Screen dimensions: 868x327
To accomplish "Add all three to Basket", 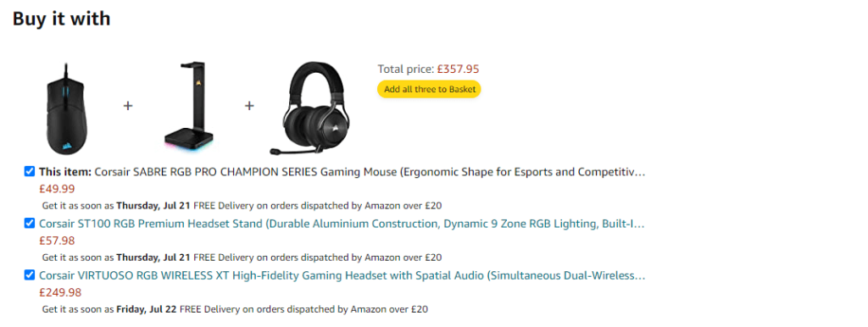I will [430, 89].
